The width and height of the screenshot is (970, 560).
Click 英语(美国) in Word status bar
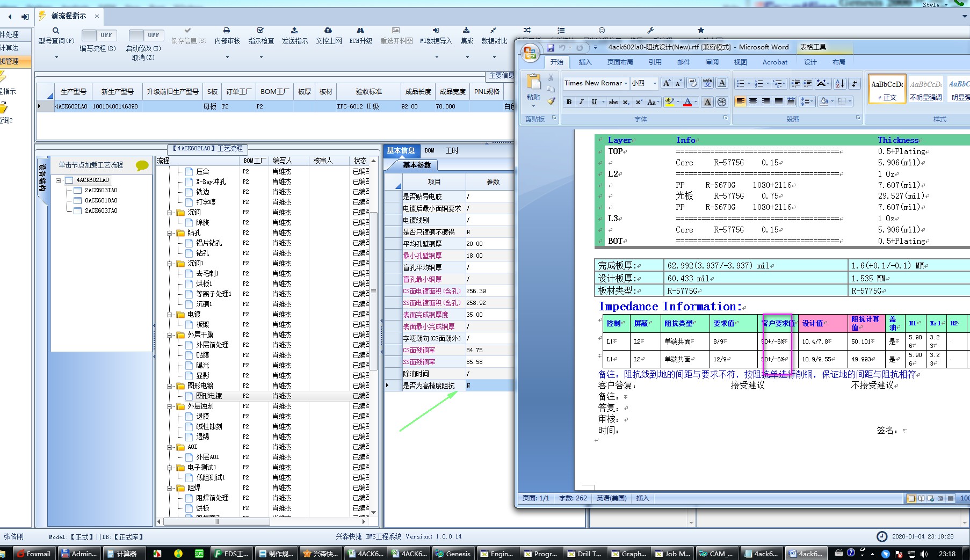pyautogui.click(x=611, y=498)
